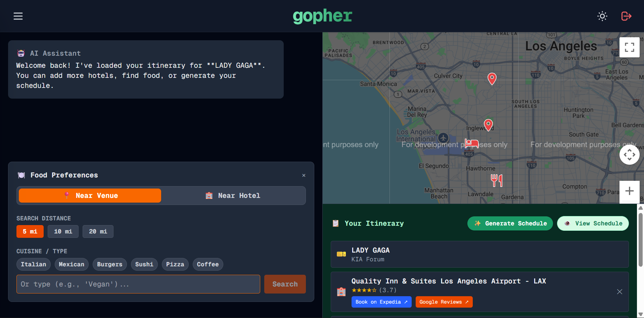This screenshot has width=644, height=318.
Task: Toggle fullscreen map view
Action: [x=629, y=47]
